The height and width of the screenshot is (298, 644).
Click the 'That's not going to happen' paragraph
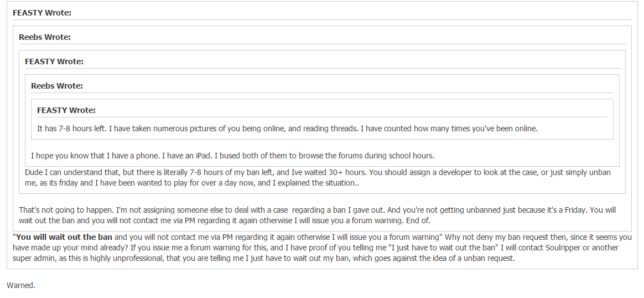pos(317,215)
